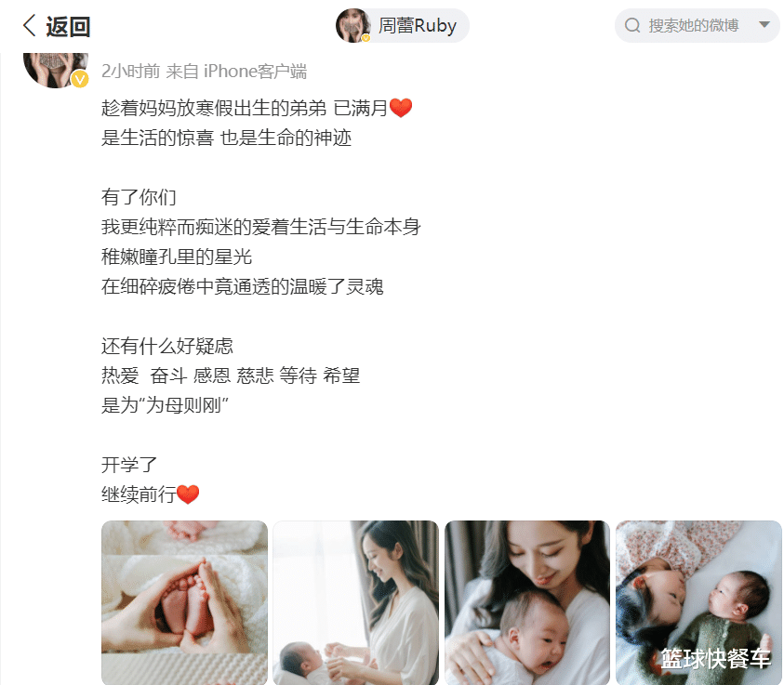Open photo of mother hugging baby
The height and width of the screenshot is (685, 784).
527,602
